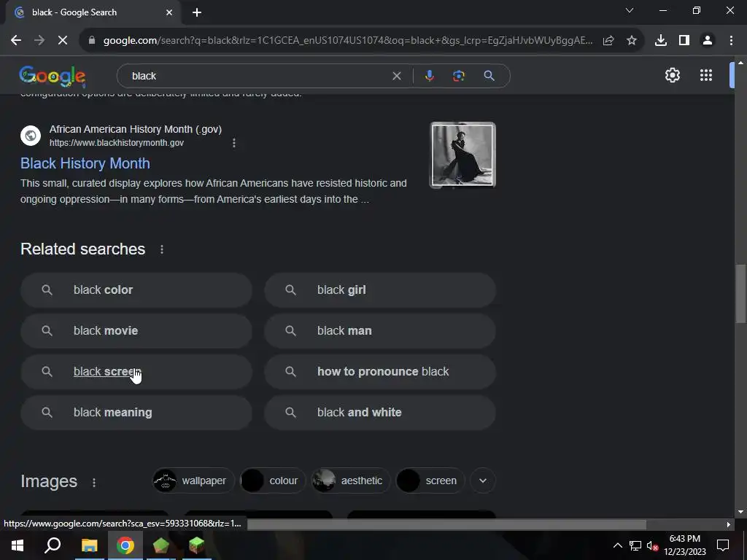747x560 pixels.
Task: Click the vertical page scrollbar thumb
Action: tap(740, 293)
